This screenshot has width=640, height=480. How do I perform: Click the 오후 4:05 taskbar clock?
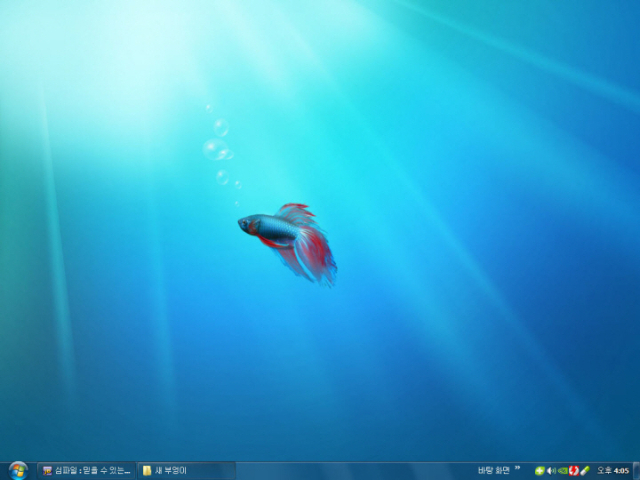(x=613, y=471)
